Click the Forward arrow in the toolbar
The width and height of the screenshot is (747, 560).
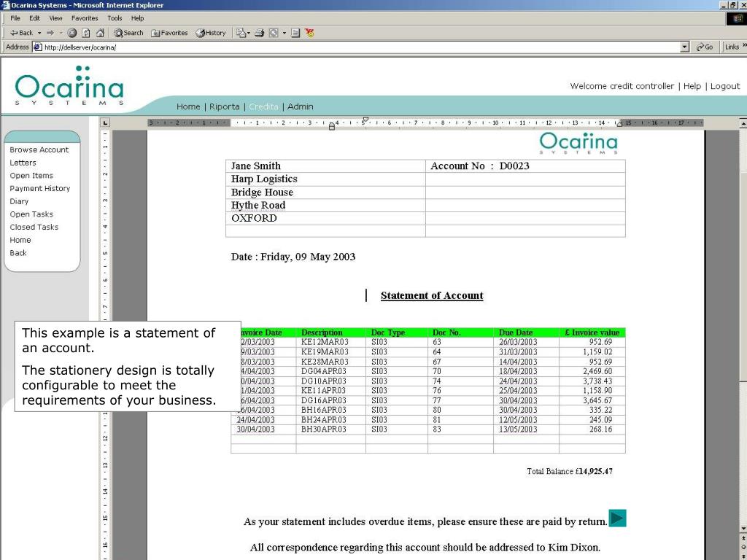point(50,33)
